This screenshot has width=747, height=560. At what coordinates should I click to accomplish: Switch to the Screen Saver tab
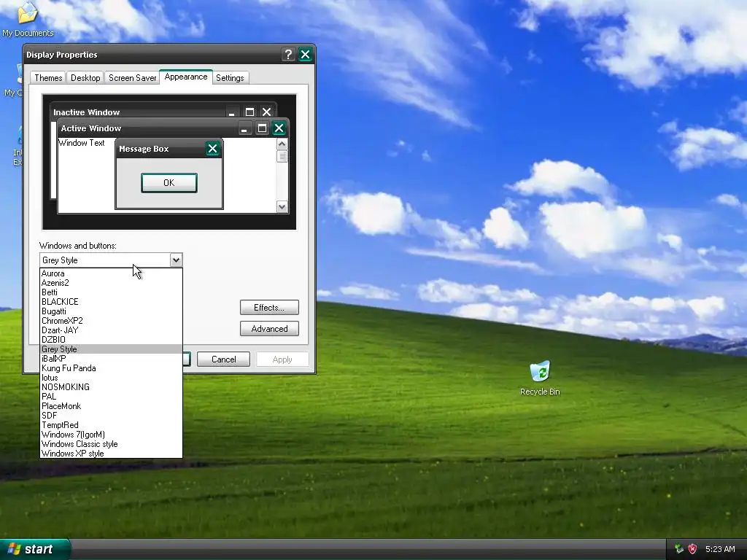[132, 77]
